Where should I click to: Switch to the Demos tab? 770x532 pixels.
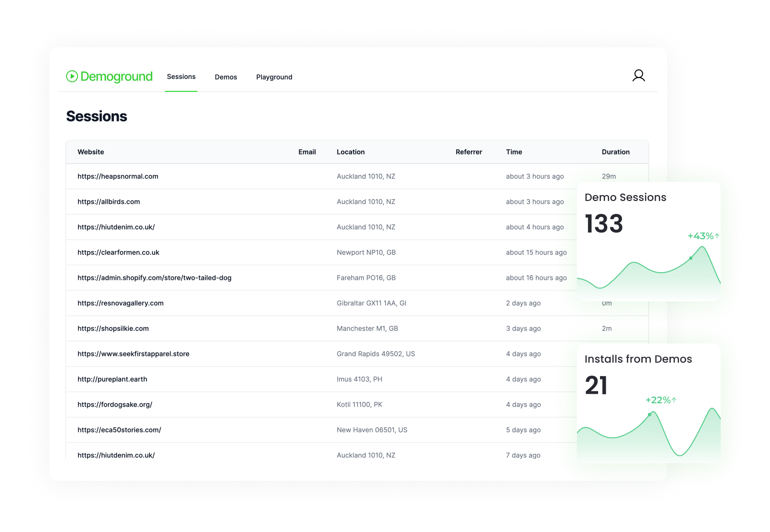pos(226,77)
